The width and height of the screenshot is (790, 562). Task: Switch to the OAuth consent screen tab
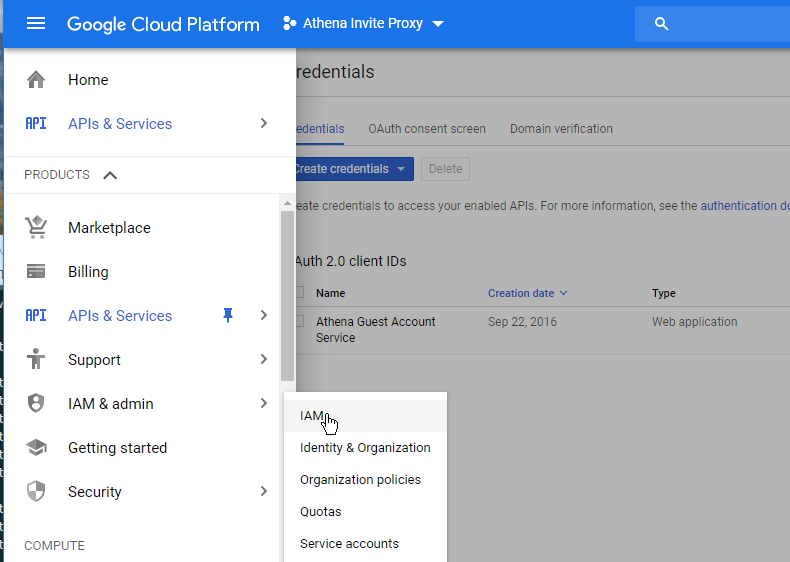427,129
